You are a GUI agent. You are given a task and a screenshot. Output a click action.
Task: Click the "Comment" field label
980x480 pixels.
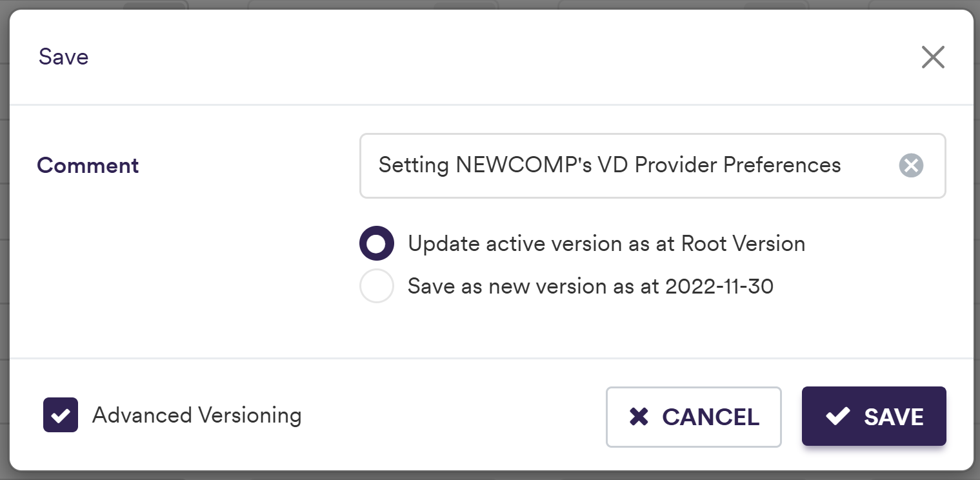pos(88,166)
